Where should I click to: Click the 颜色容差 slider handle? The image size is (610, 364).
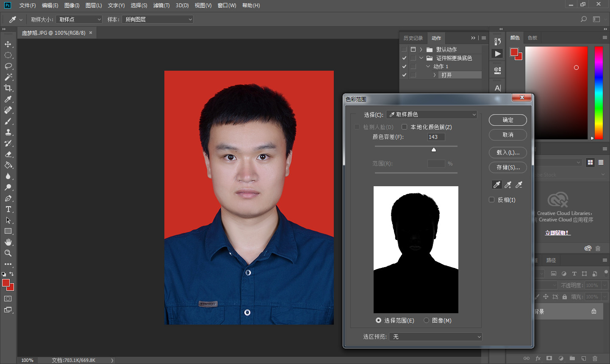(x=434, y=149)
